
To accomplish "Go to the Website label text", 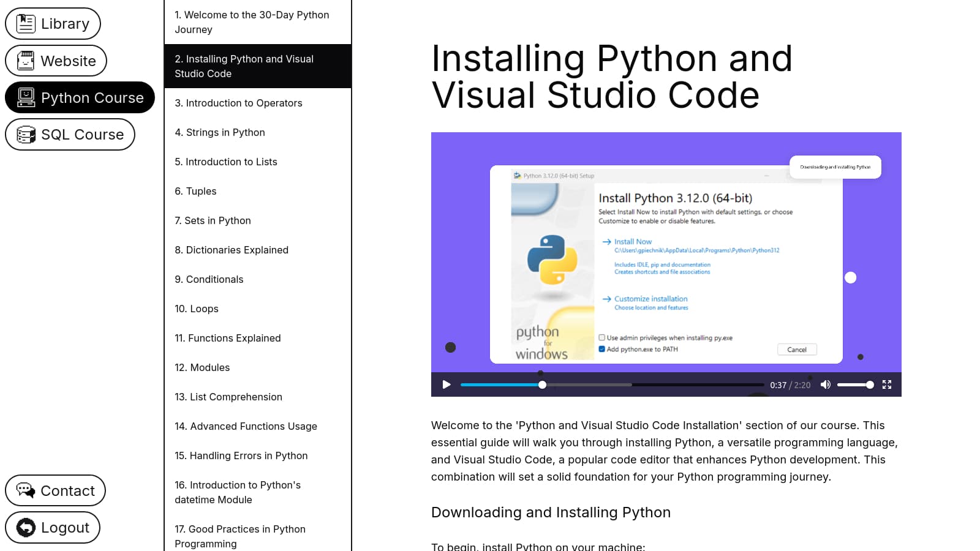I will coord(68,61).
